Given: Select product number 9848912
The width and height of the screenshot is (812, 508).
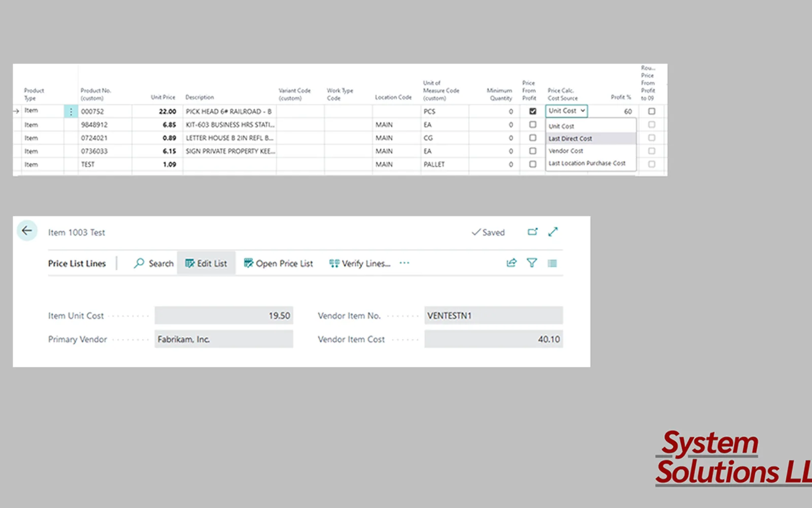Looking at the screenshot, I should (94, 124).
